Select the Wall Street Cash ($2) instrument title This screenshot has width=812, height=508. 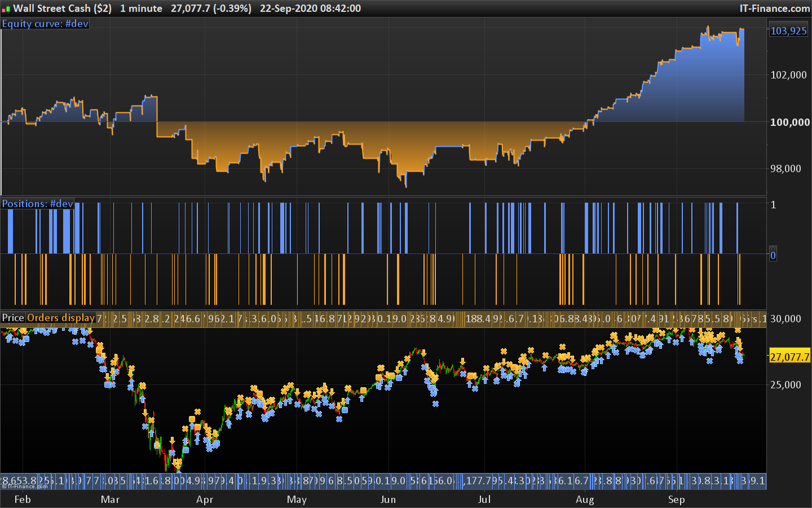point(62,8)
